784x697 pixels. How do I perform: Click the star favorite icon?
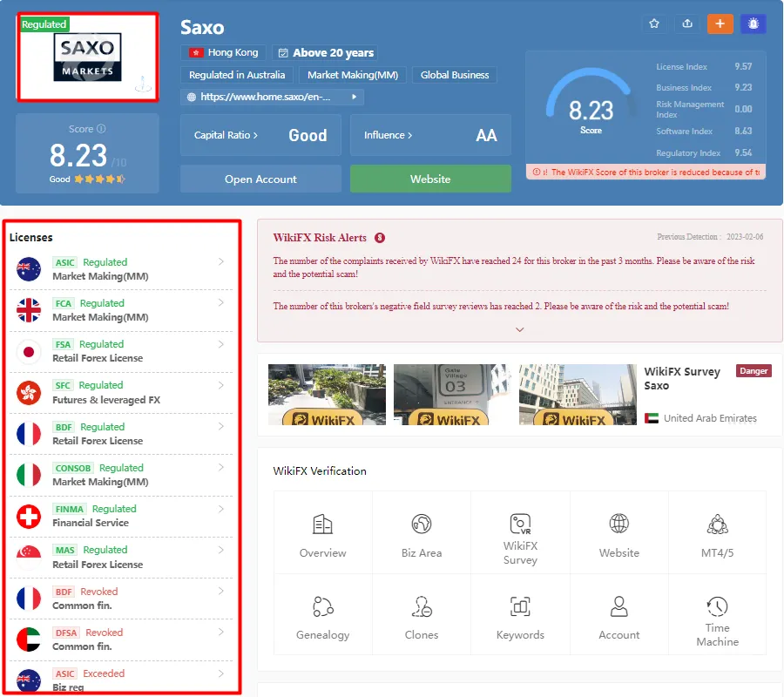coord(654,24)
